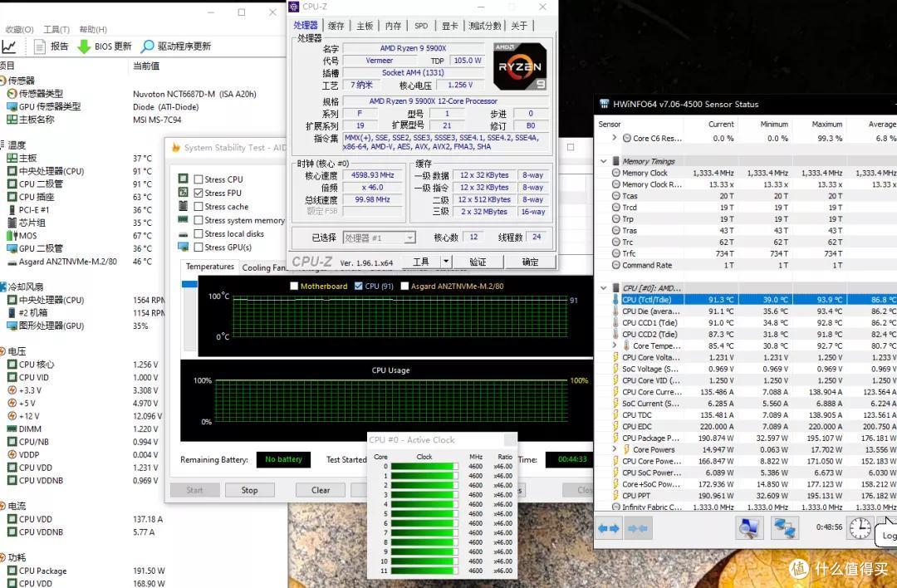Click the greyed double-arrow icon in HWiNFO

click(638, 528)
